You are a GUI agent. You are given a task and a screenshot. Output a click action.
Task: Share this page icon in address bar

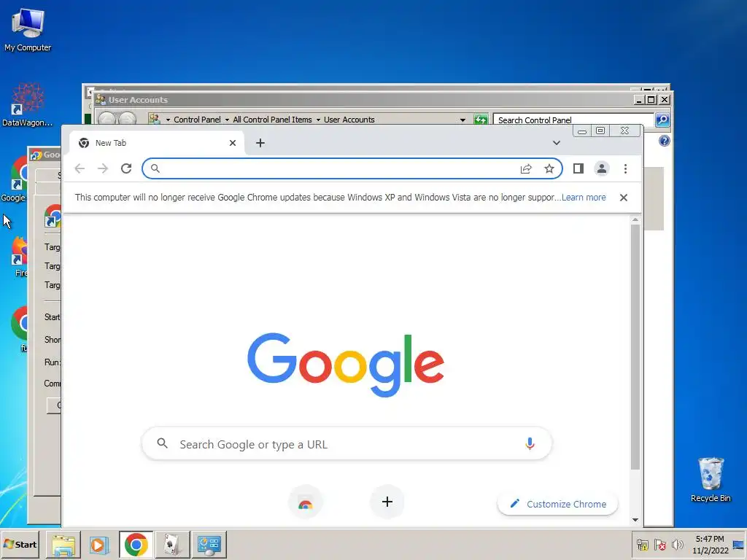click(x=526, y=168)
